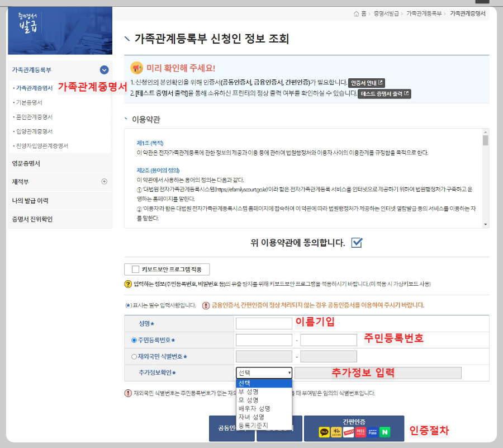Choose 배우자 성명 from dropdown list
503x448 pixels.
(x=264, y=408)
